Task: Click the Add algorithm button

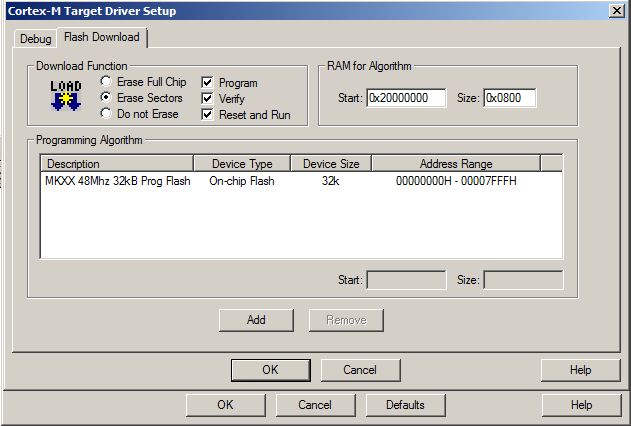Action: 256,320
